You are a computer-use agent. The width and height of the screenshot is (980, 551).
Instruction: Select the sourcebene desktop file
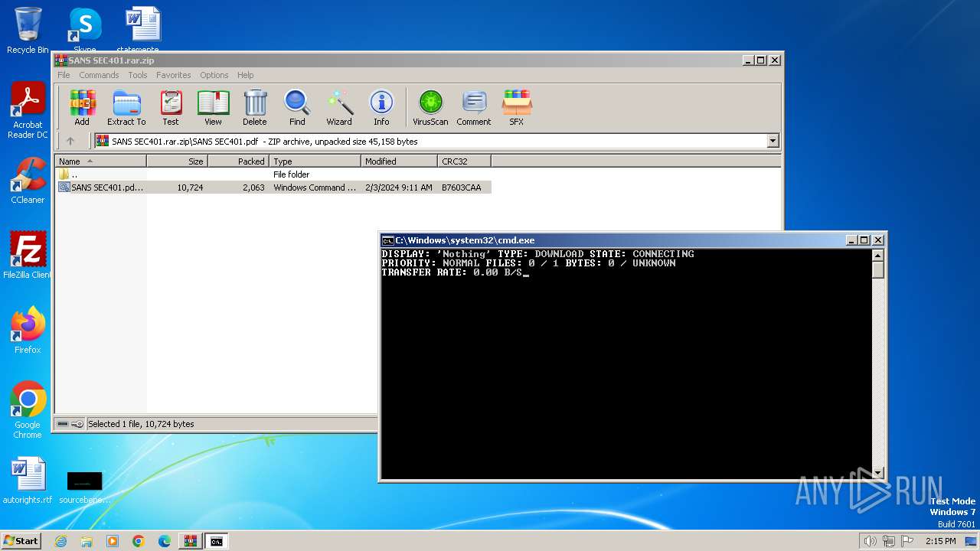click(84, 487)
